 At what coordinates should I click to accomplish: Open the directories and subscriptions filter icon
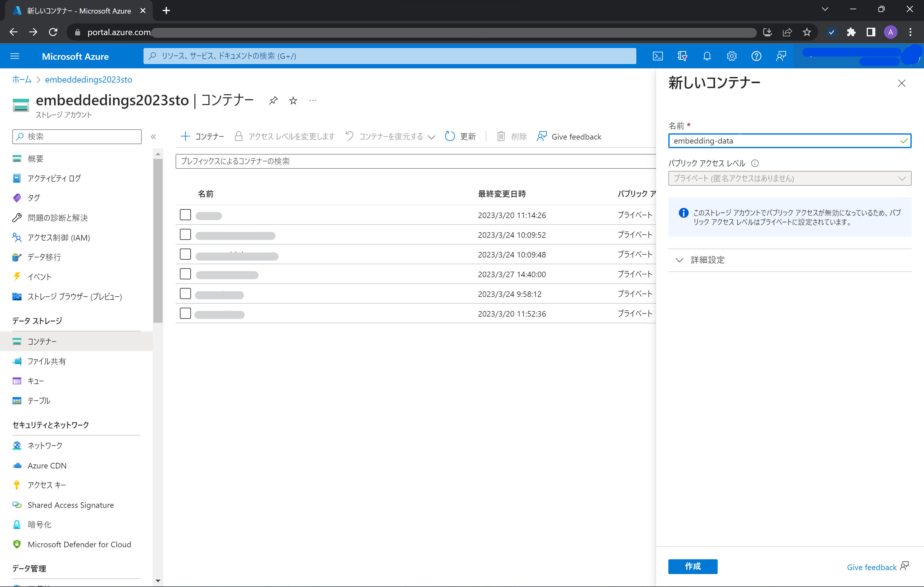point(682,56)
